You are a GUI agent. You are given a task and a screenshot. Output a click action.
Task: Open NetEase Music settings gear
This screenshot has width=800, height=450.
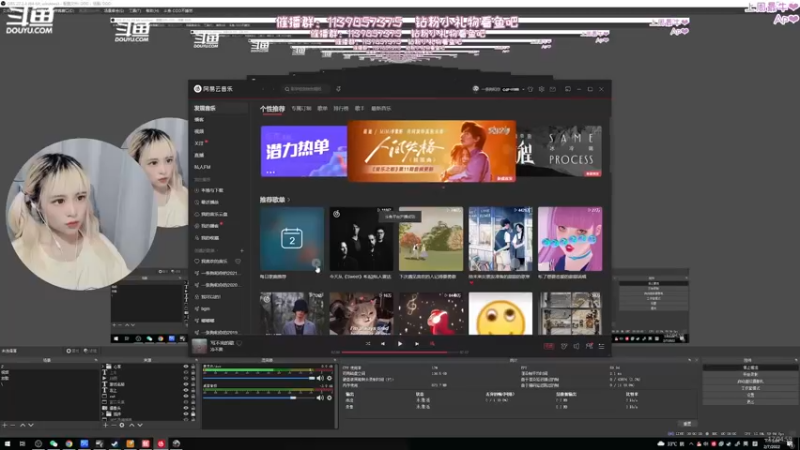click(x=541, y=89)
